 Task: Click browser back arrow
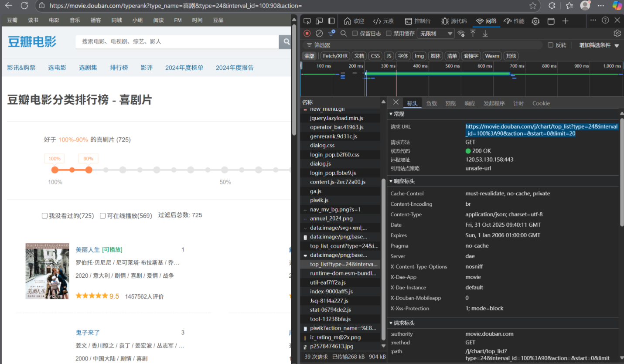pos(8,6)
